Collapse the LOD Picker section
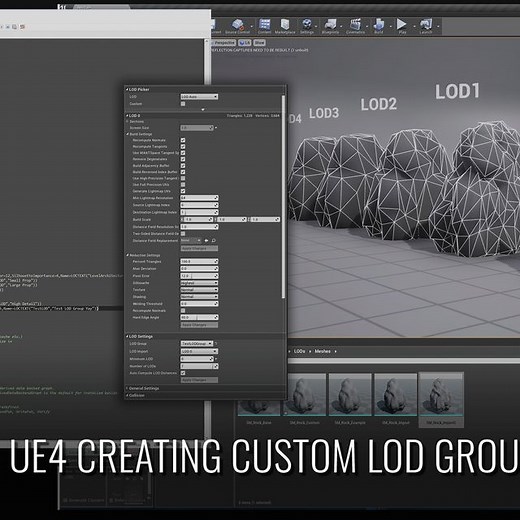 pyautogui.click(x=127, y=90)
